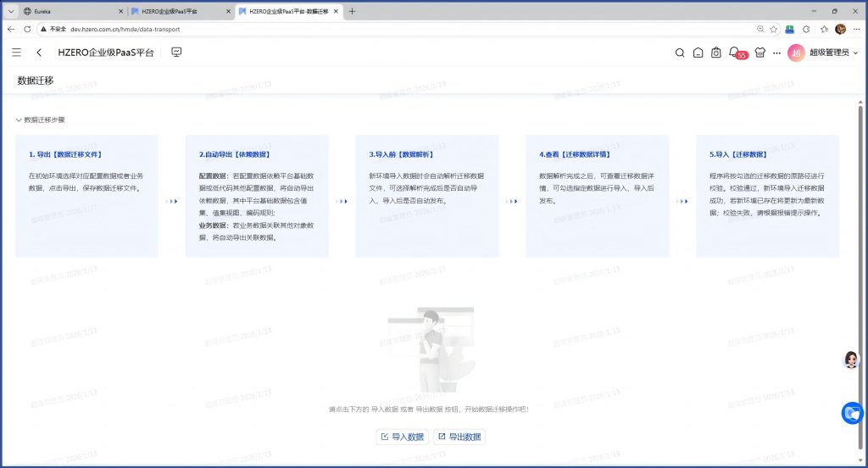The height and width of the screenshot is (468, 868).
Task: Click the header search magnifier icon
Action: pyautogui.click(x=679, y=53)
